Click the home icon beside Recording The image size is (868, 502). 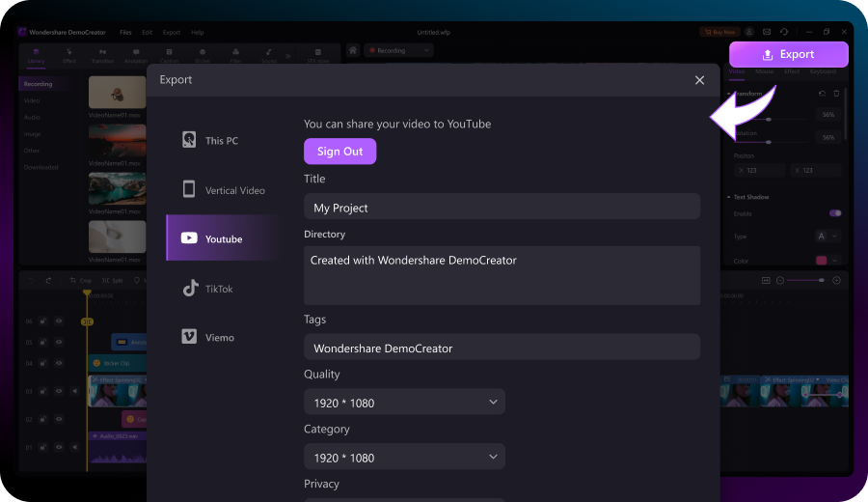click(353, 50)
